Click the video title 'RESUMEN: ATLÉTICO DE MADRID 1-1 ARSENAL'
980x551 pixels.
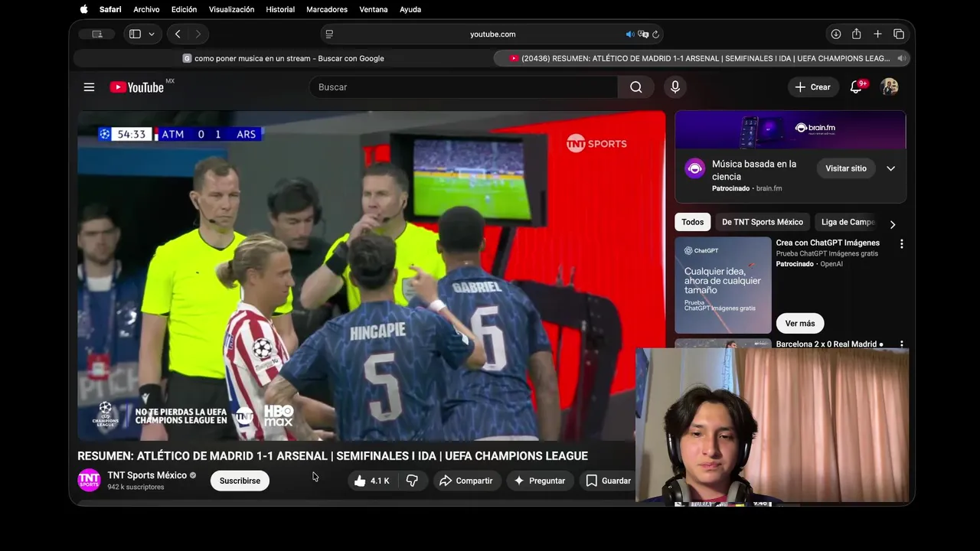tap(332, 456)
